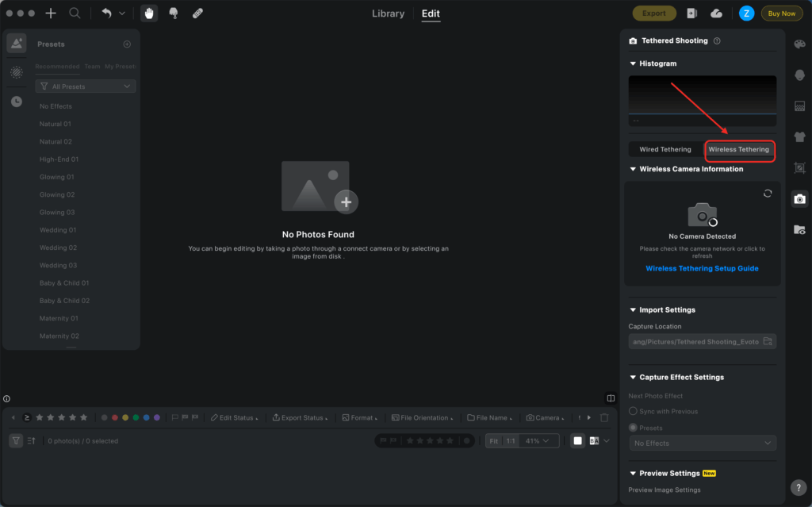This screenshot has width=812, height=507.
Task: Click the cloud sync icon
Action: pos(716,13)
